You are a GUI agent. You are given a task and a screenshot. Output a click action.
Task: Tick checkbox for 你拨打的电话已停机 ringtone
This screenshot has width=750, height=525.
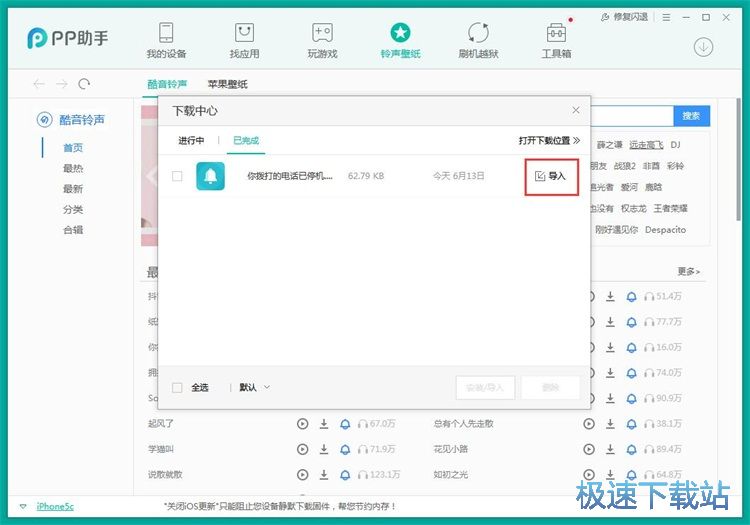177,176
